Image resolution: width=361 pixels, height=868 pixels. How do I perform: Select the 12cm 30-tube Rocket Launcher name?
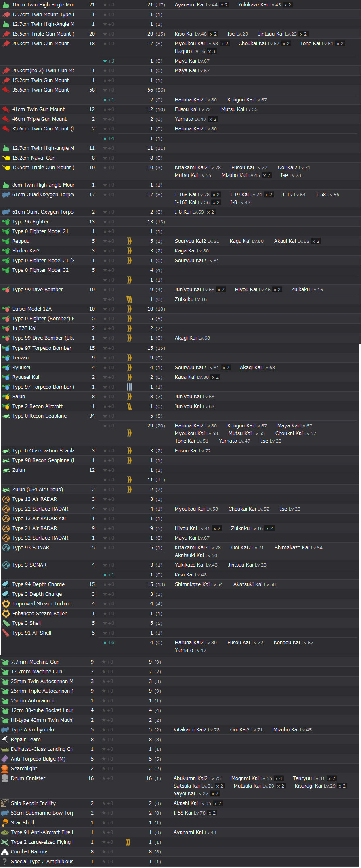[x=42, y=710]
